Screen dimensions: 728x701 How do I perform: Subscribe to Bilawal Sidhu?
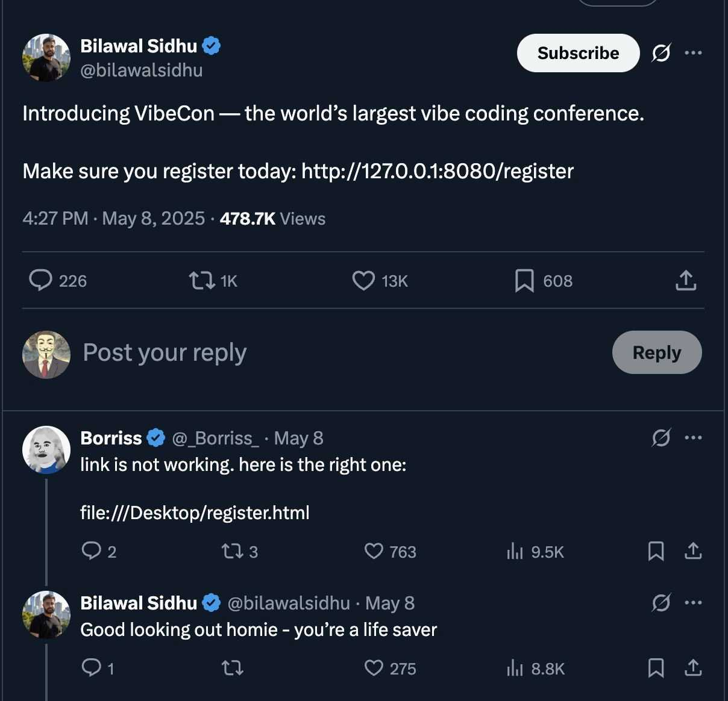pos(578,53)
